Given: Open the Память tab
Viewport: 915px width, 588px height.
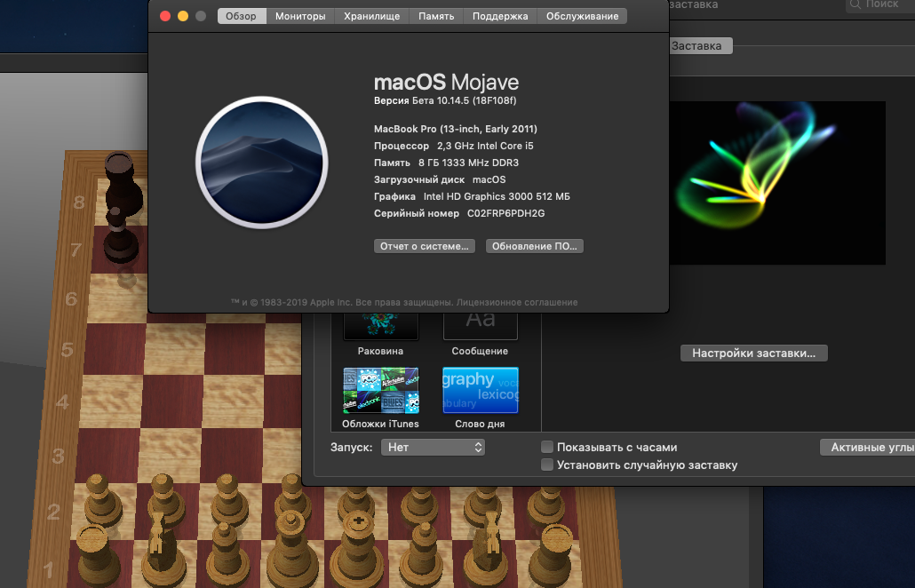Looking at the screenshot, I should tap(436, 16).
